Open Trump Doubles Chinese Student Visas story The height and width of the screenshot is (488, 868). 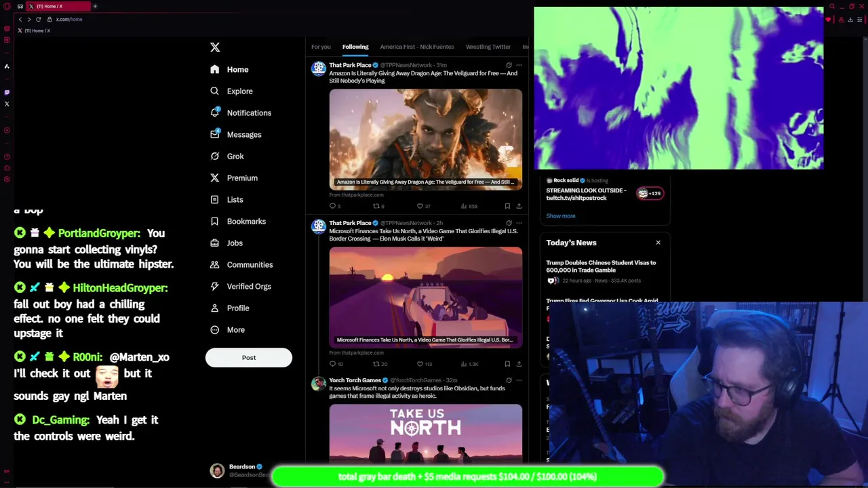(601, 266)
